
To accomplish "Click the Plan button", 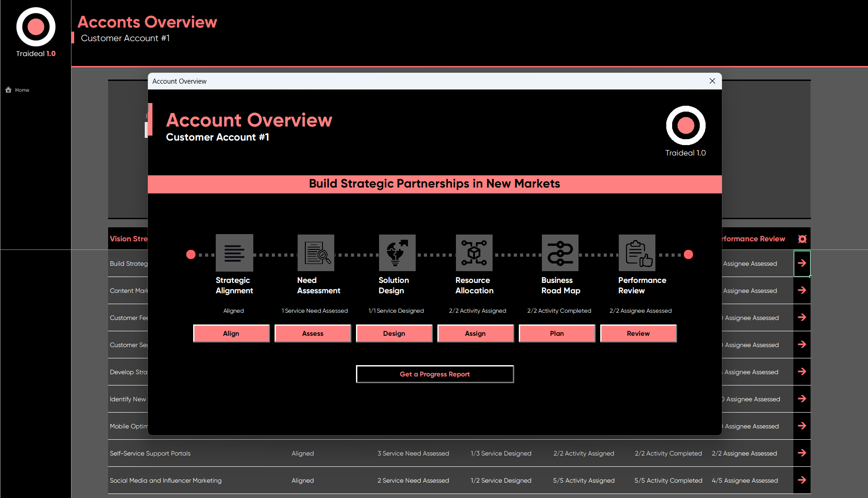I will (557, 334).
